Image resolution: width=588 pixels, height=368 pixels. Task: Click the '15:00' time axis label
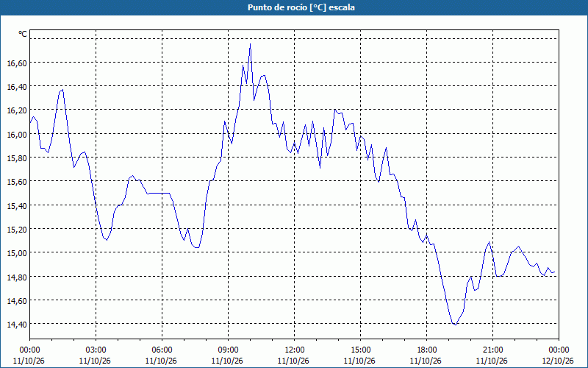click(360, 350)
